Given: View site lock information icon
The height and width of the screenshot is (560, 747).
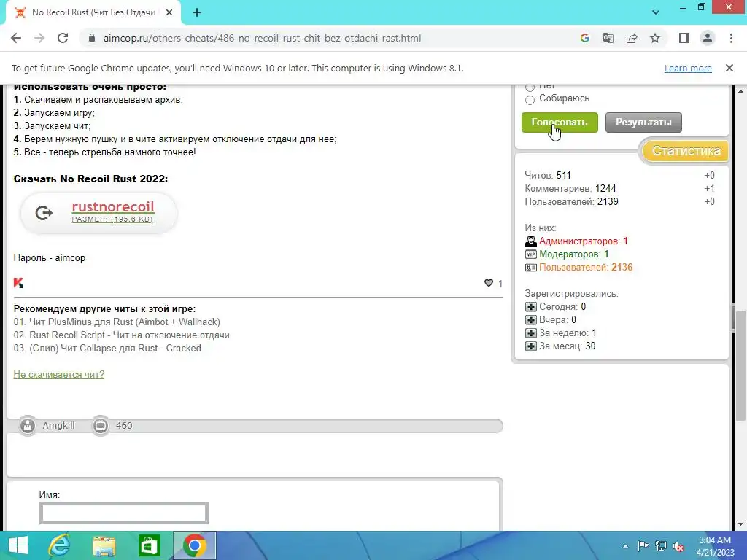Looking at the screenshot, I should [92, 38].
